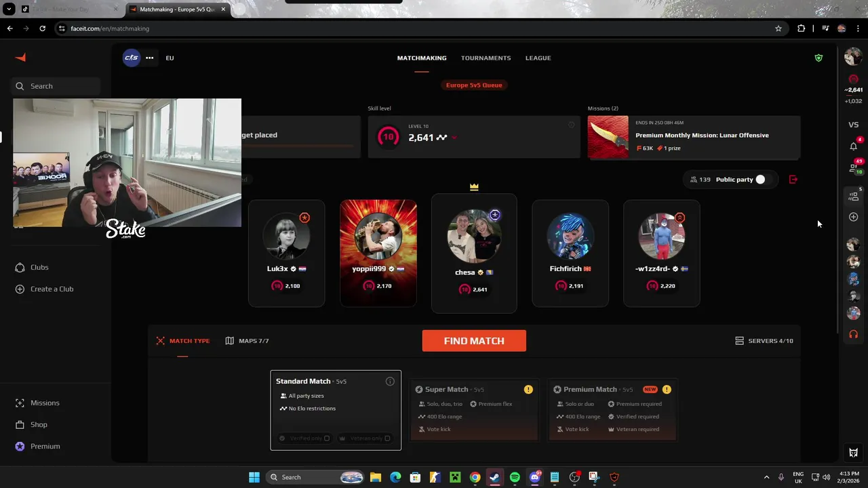Select the Match Type tab

(x=183, y=341)
